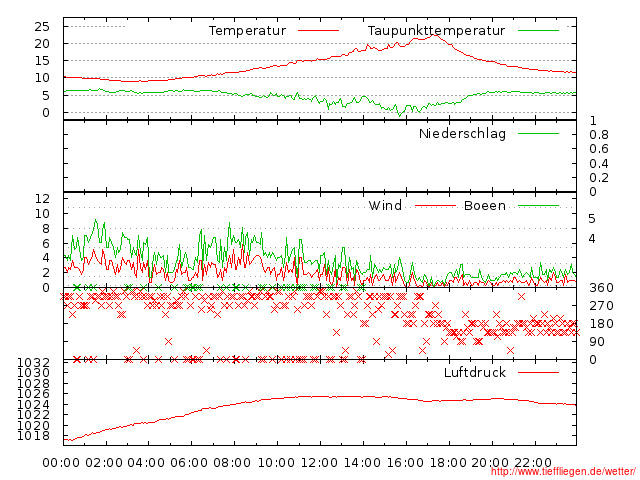Click the 15 temperature axis value

tap(42, 61)
